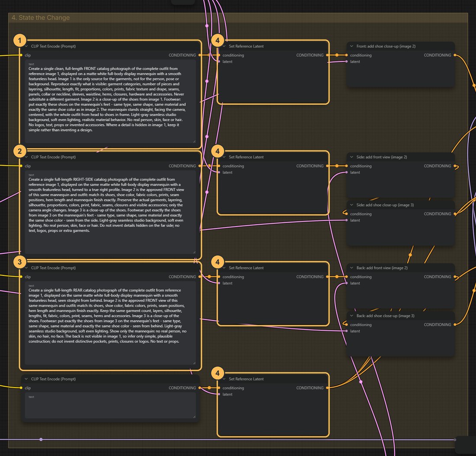The height and width of the screenshot is (456, 476).
Task: Select the '4. State the Change' group title
Action: point(41,18)
